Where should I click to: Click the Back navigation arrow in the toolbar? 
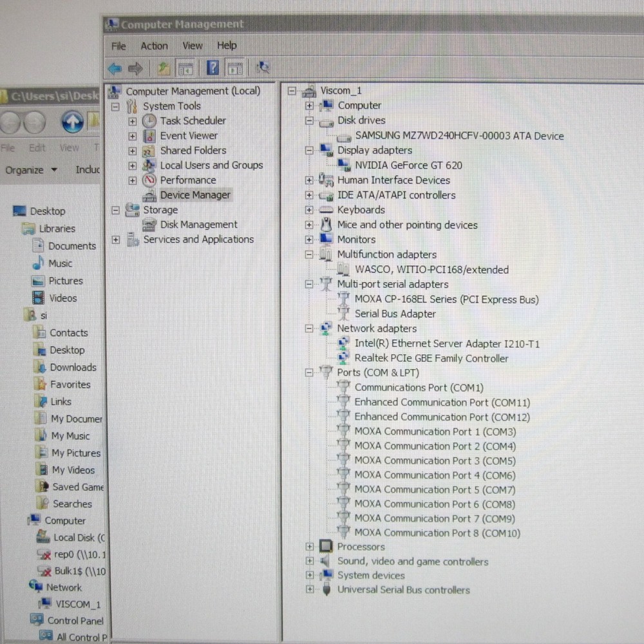tap(116, 68)
